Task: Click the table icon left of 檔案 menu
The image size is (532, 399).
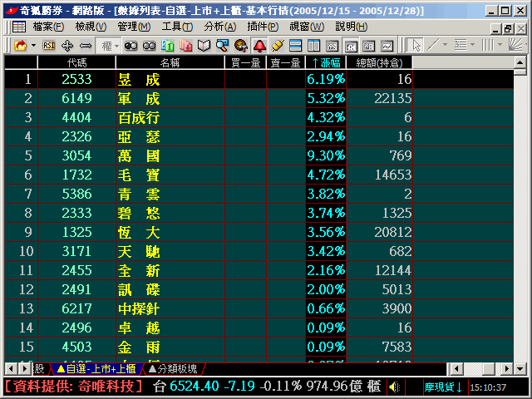Action: tap(19, 27)
